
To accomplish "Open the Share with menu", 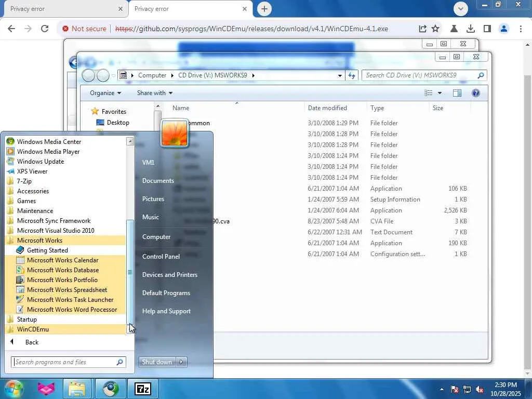I will (155, 93).
